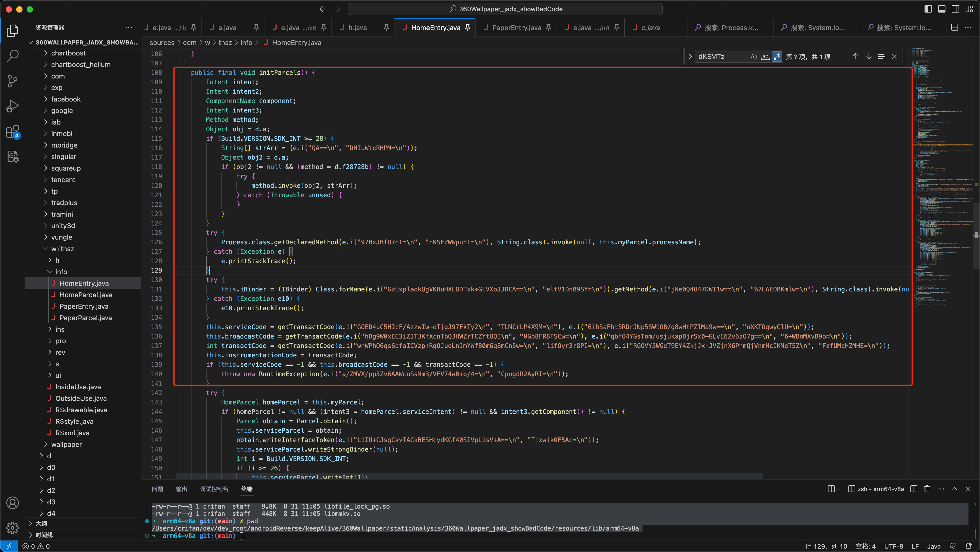Open the Search view in activity bar
Image resolution: width=980 pixels, height=552 pixels.
coord(13,56)
